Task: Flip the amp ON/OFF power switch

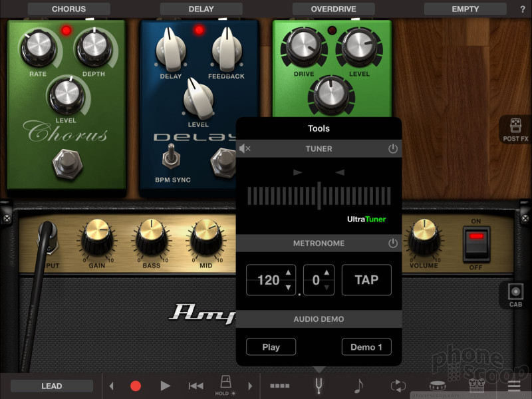Action: tap(476, 244)
